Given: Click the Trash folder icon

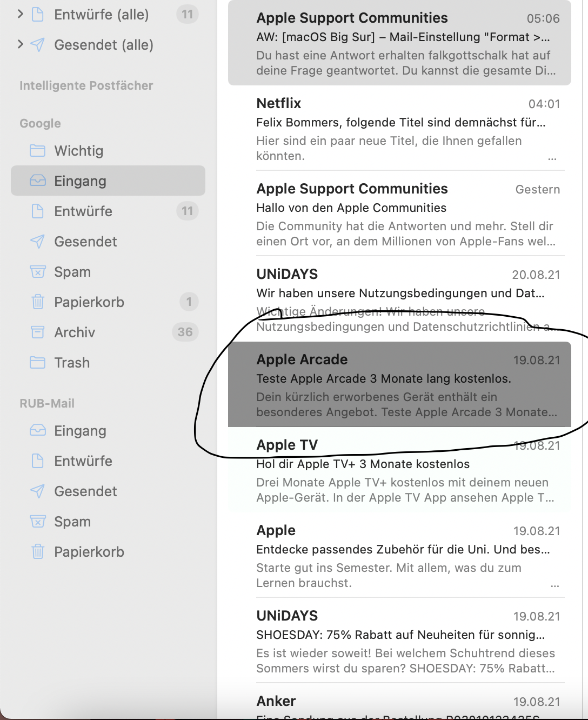Looking at the screenshot, I should tap(37, 363).
